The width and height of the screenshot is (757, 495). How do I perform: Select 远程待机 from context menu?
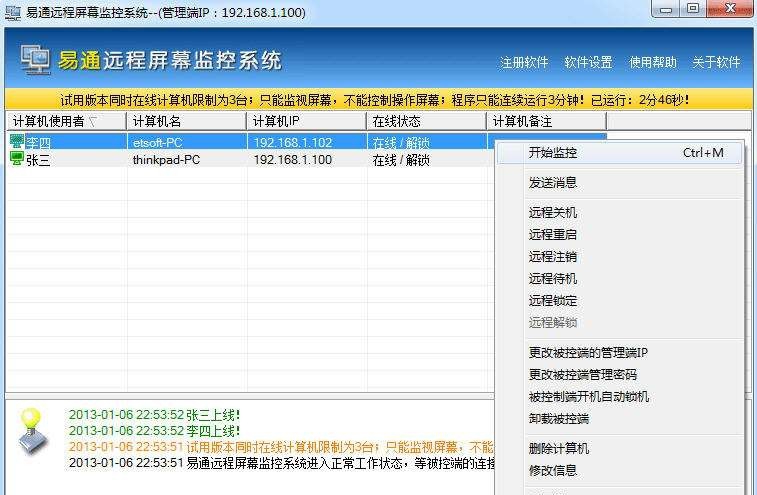[619, 279]
